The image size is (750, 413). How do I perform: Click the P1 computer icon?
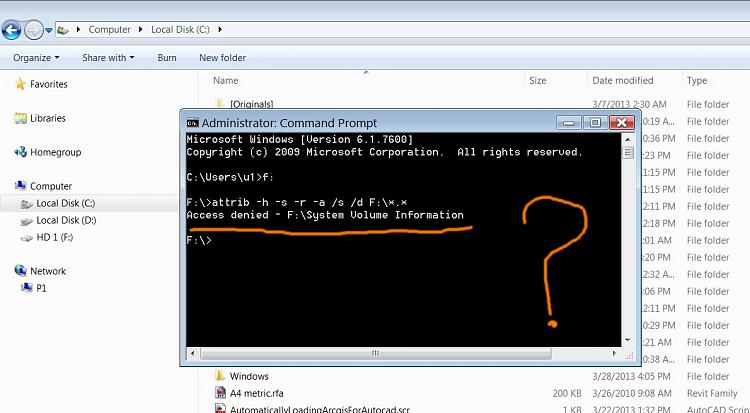[x=27, y=288]
